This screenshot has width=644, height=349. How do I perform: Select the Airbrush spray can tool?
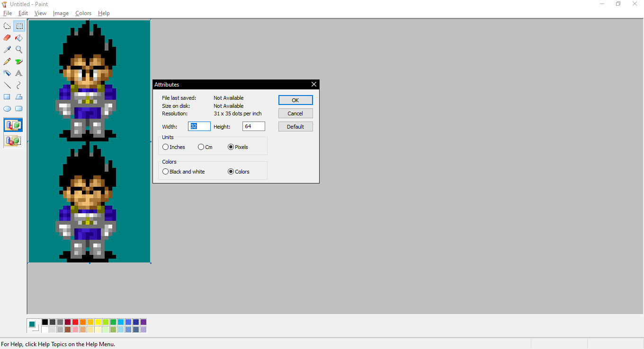coord(7,73)
